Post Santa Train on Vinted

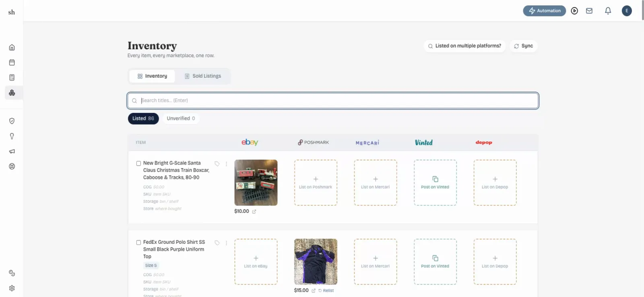click(x=435, y=183)
